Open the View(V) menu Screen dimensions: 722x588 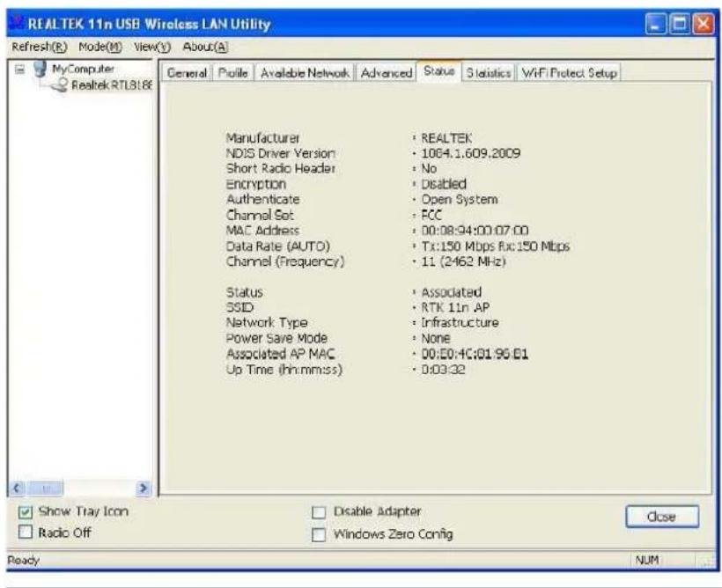tap(152, 47)
